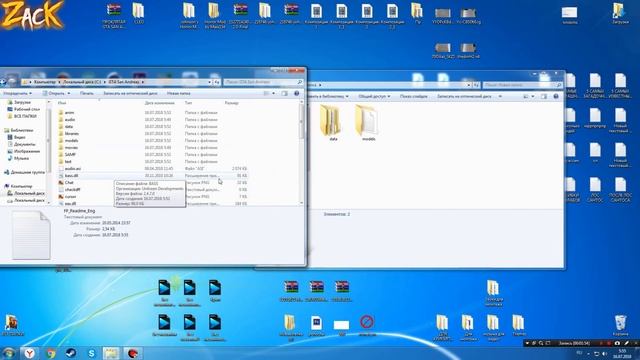Open the data folder in the back window
The image size is (640, 360).
(331, 123)
